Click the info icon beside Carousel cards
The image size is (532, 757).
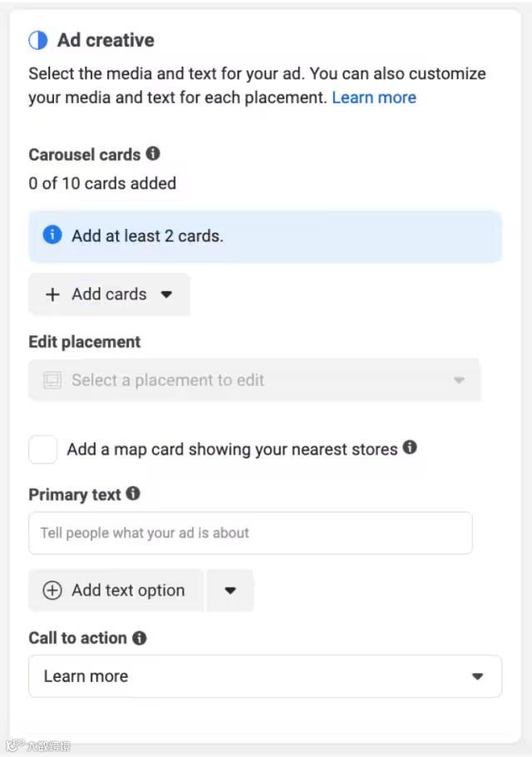[x=153, y=154]
